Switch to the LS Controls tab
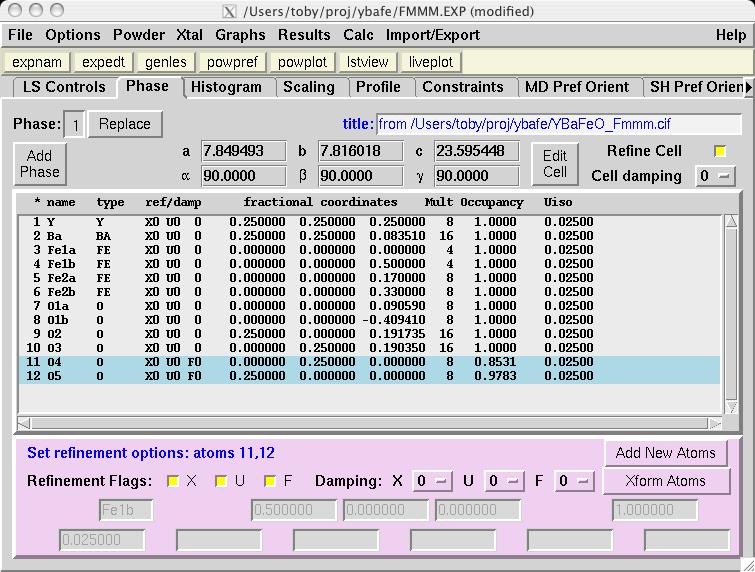 (64, 87)
